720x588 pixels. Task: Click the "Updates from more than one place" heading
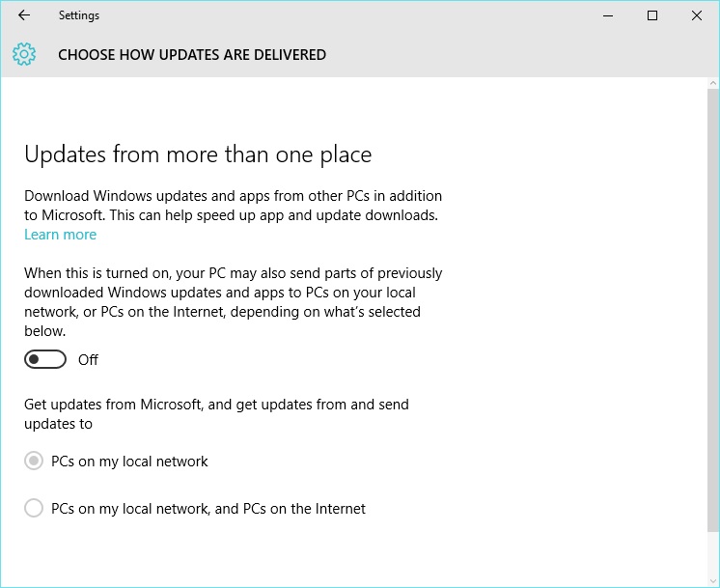click(x=198, y=154)
